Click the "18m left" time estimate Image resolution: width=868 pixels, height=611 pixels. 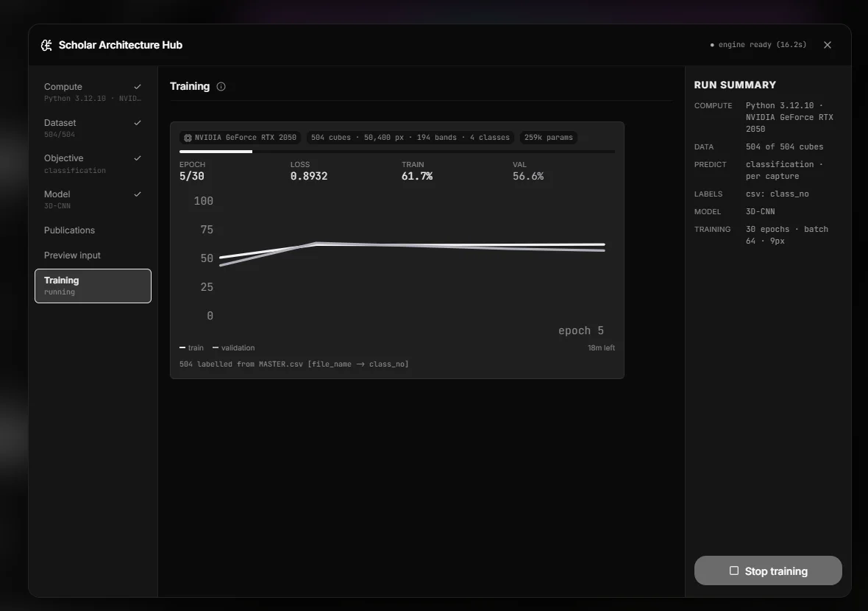[601, 348]
